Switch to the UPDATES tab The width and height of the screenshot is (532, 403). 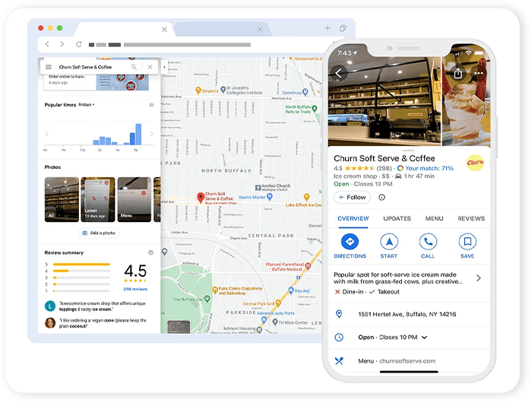click(397, 219)
